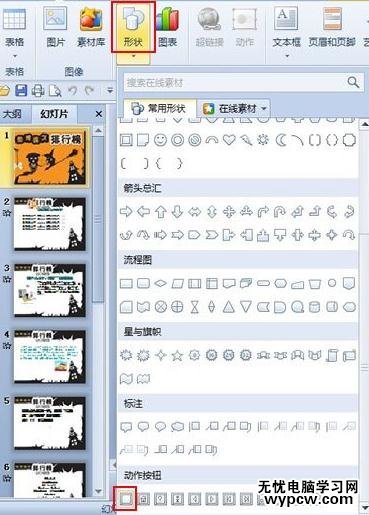Screen dimensions: 369x515
Task: Select slide 6 thumbnail
Action: pos(49,480)
